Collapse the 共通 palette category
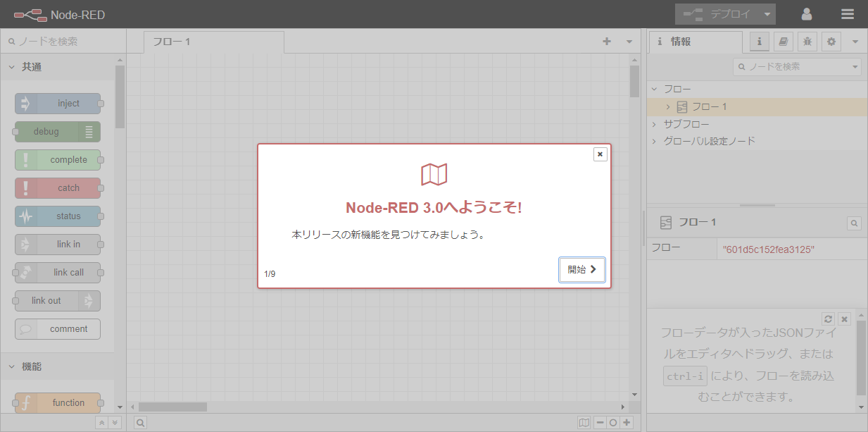 12,67
